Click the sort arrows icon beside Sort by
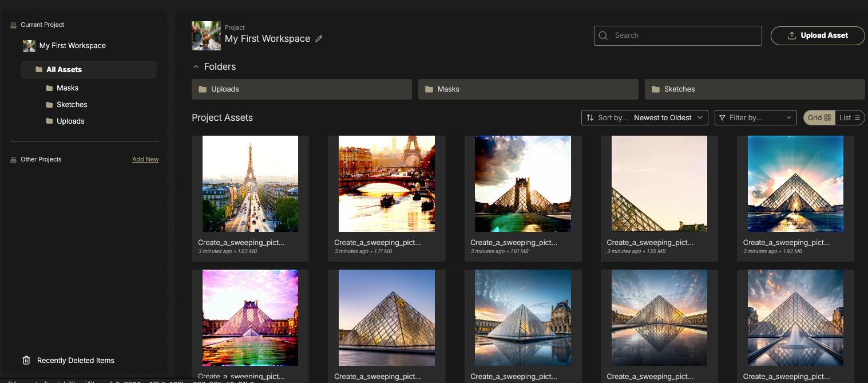This screenshot has height=383, width=868. tap(590, 117)
